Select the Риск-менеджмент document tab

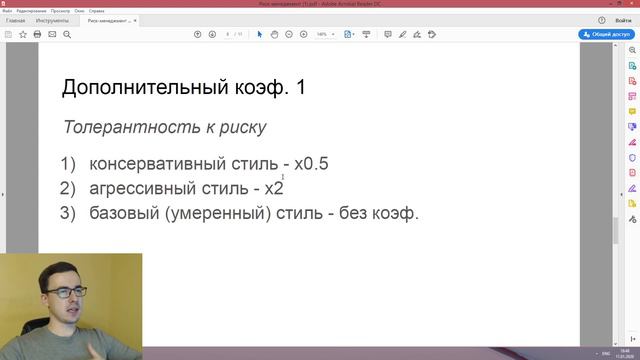[109, 20]
